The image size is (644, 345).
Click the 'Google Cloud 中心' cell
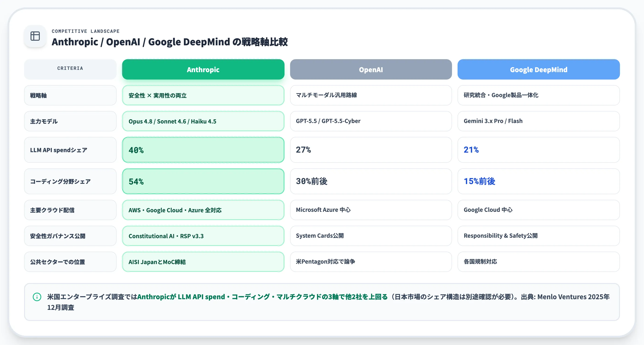coord(539,210)
